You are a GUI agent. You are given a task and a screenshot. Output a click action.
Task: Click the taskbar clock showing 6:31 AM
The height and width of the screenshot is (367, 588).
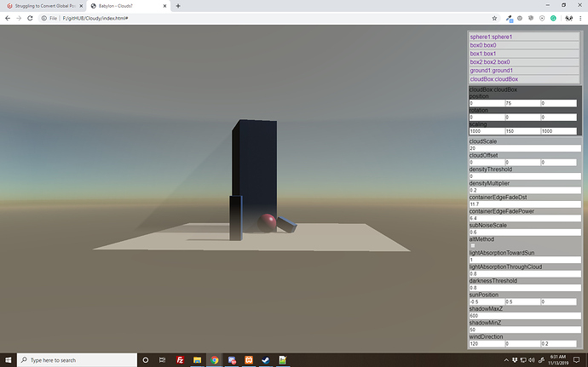click(557, 360)
